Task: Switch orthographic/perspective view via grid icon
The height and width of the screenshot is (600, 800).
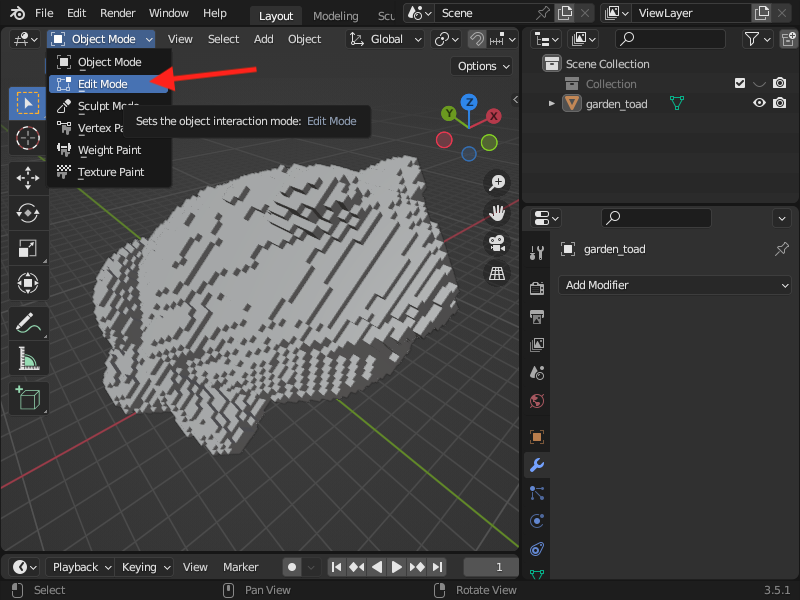Action: (496, 273)
